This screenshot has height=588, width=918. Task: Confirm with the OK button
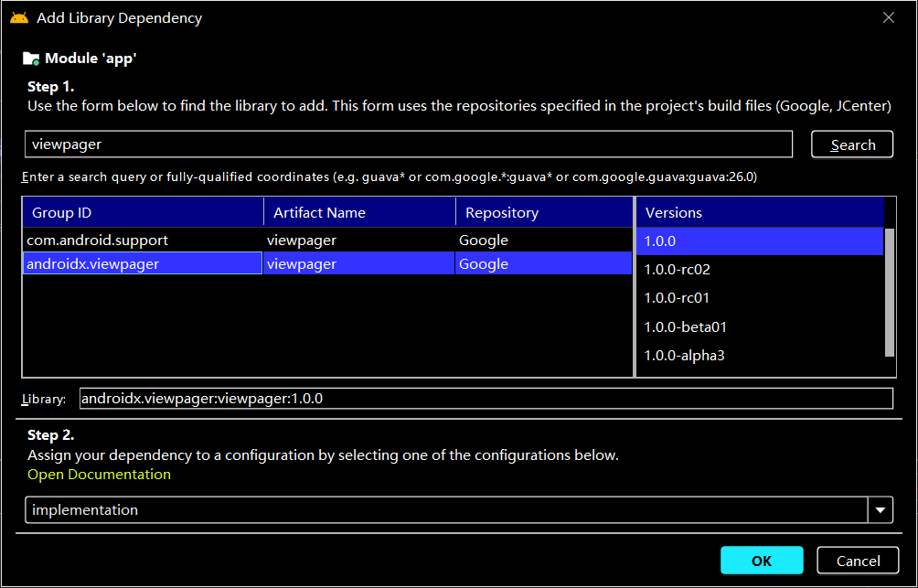(x=762, y=561)
